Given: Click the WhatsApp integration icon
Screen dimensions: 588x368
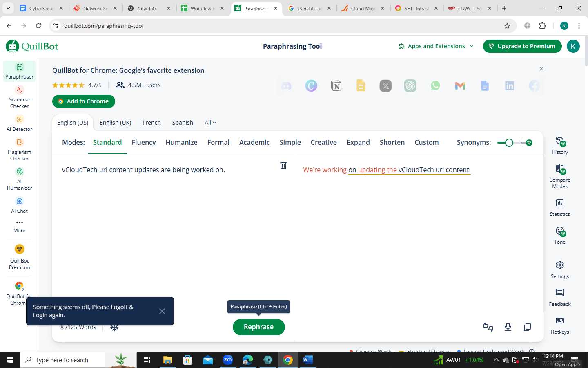Looking at the screenshot, I should (x=435, y=86).
